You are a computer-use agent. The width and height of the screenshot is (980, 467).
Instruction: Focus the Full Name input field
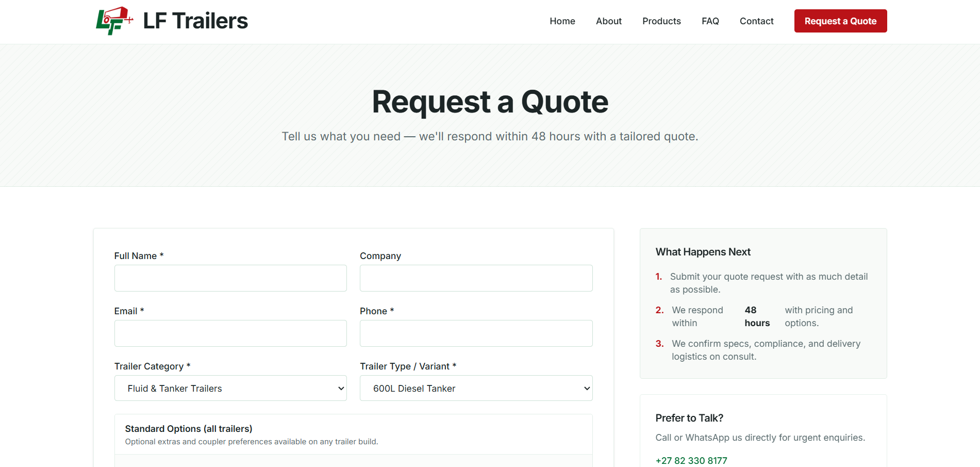coord(230,278)
